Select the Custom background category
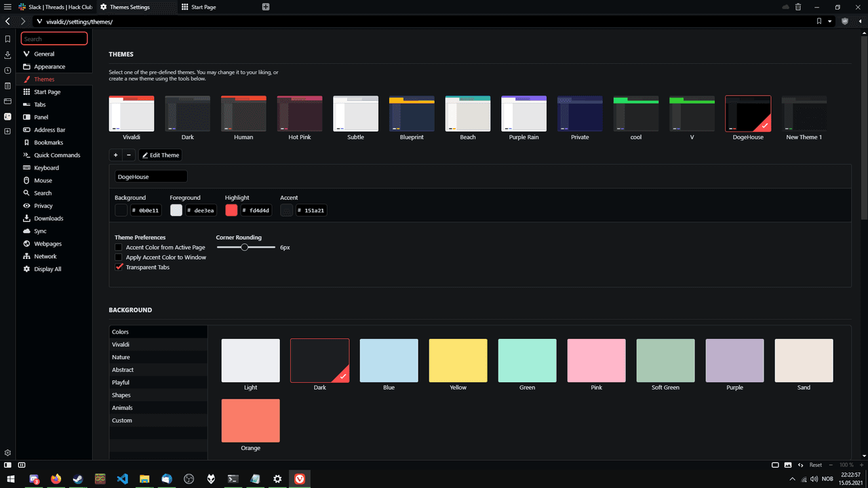Screen dimensions: 868x488 [x=159, y=420]
